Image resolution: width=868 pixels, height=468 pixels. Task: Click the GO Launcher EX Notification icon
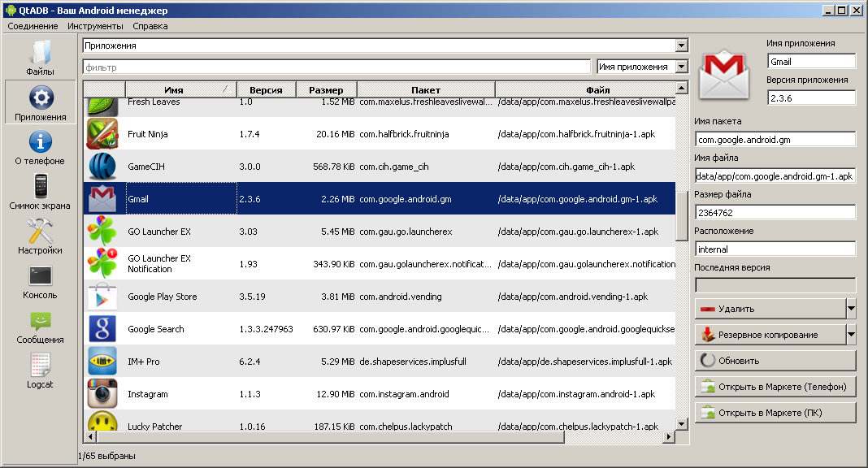pyautogui.click(x=102, y=264)
